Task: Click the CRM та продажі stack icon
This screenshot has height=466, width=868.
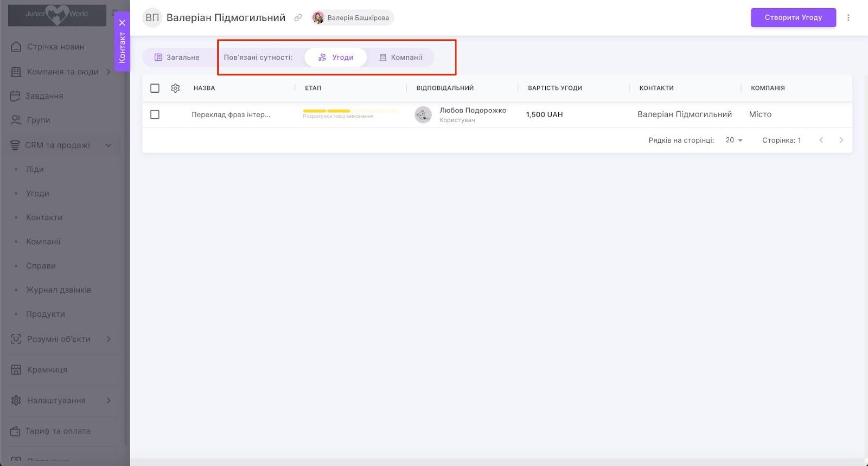Action: coord(15,145)
